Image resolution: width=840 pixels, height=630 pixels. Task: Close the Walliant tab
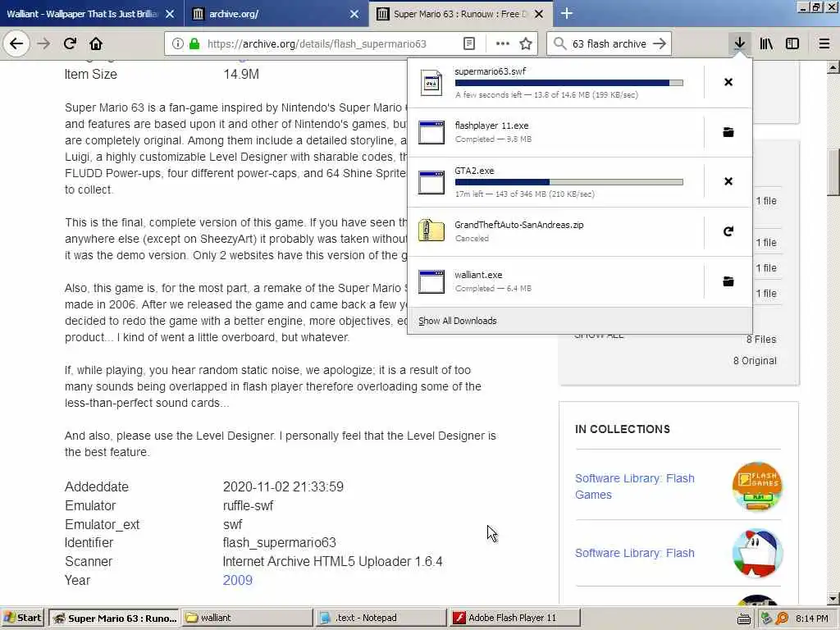pos(169,14)
